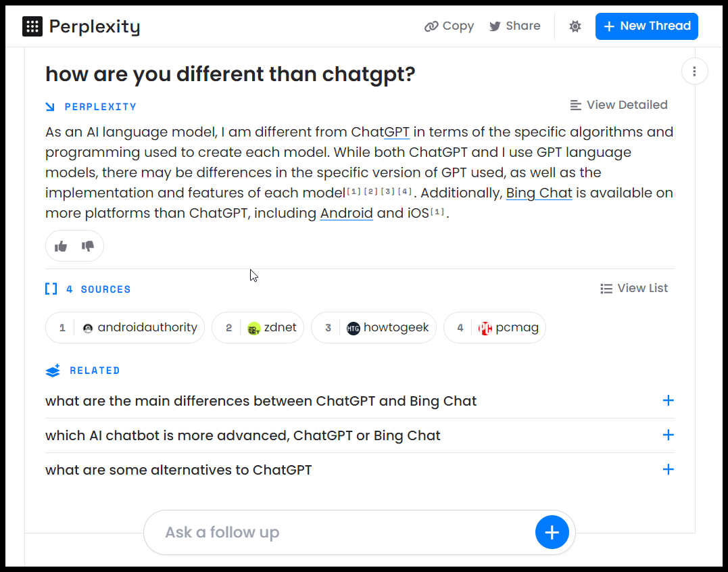This screenshot has height=572, width=728.
Task: Share thread via Twitter Share button
Action: (515, 26)
